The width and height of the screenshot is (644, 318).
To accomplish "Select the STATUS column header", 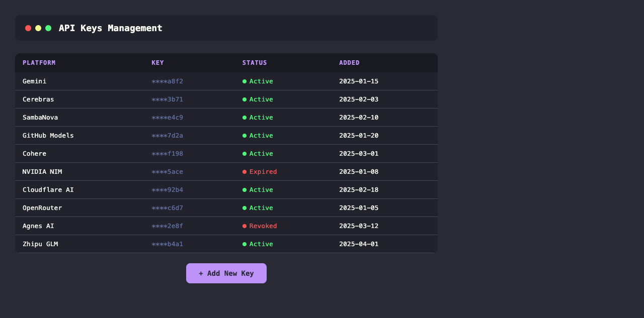I will (x=255, y=63).
